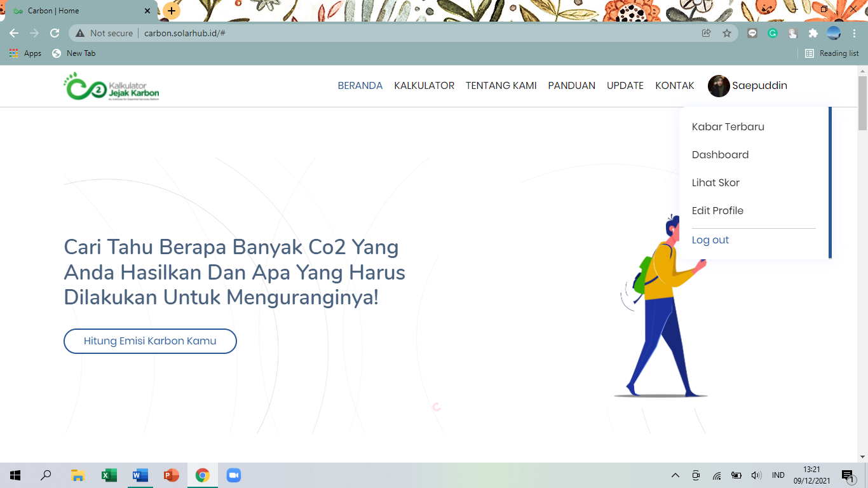The height and width of the screenshot is (488, 868).
Task: Open KONTAK menu item
Action: pos(675,86)
